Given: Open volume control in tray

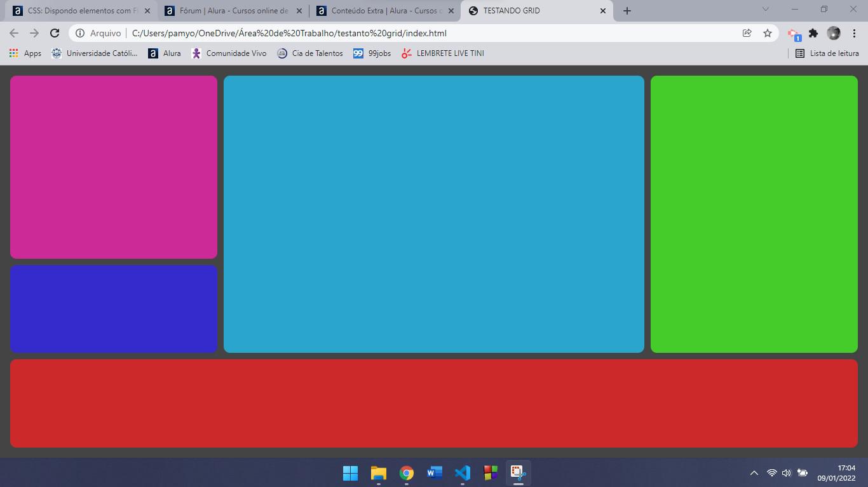Looking at the screenshot, I should (787, 473).
